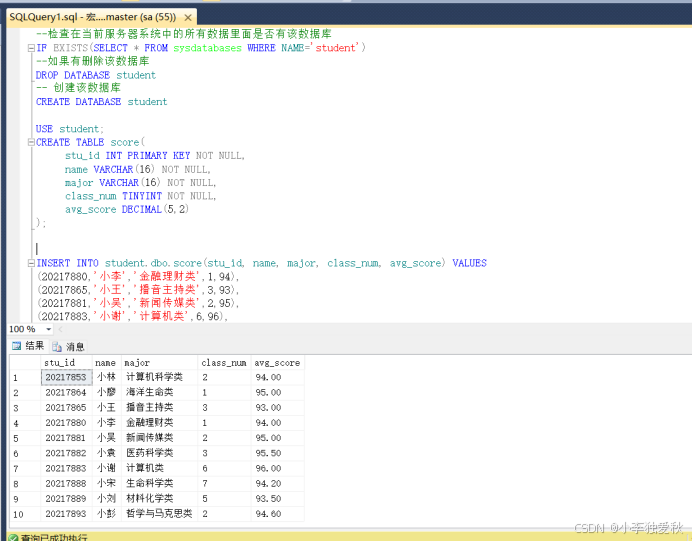Select row header 10 in results grid

[x=25, y=514]
